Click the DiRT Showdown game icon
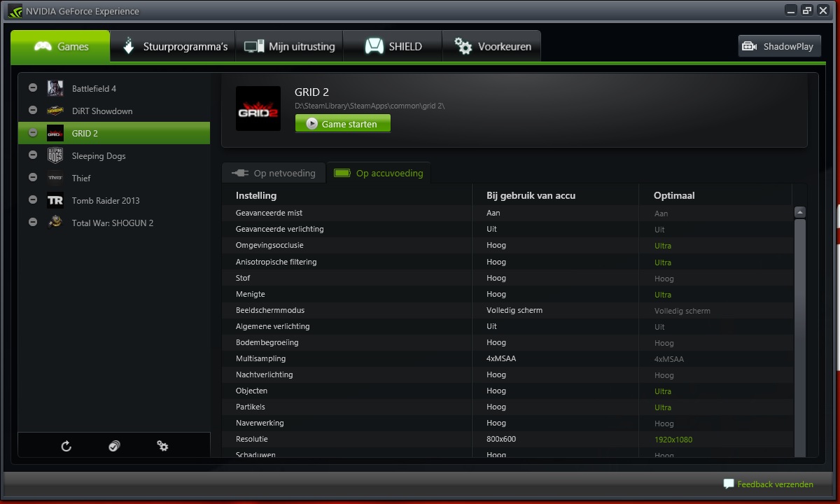The width and height of the screenshot is (840, 504). pos(55,111)
